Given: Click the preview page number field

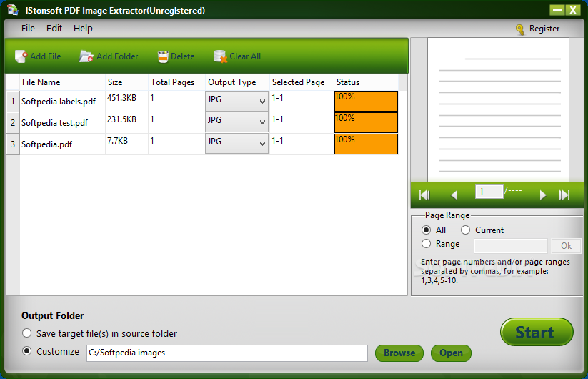Looking at the screenshot, I should pos(489,192).
